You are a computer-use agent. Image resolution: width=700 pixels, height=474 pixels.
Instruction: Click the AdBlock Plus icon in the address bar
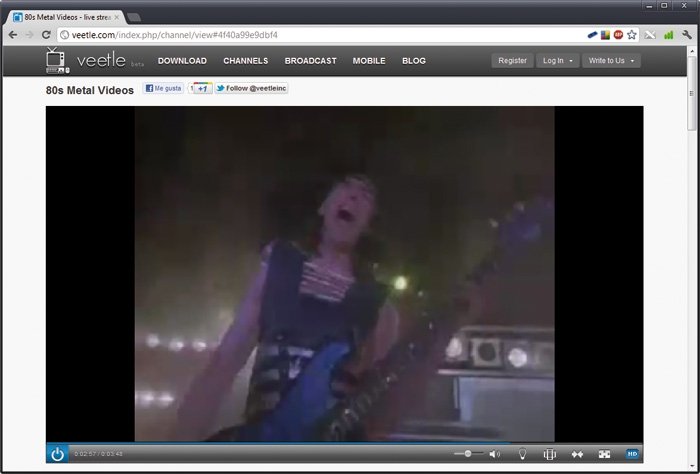(618, 35)
